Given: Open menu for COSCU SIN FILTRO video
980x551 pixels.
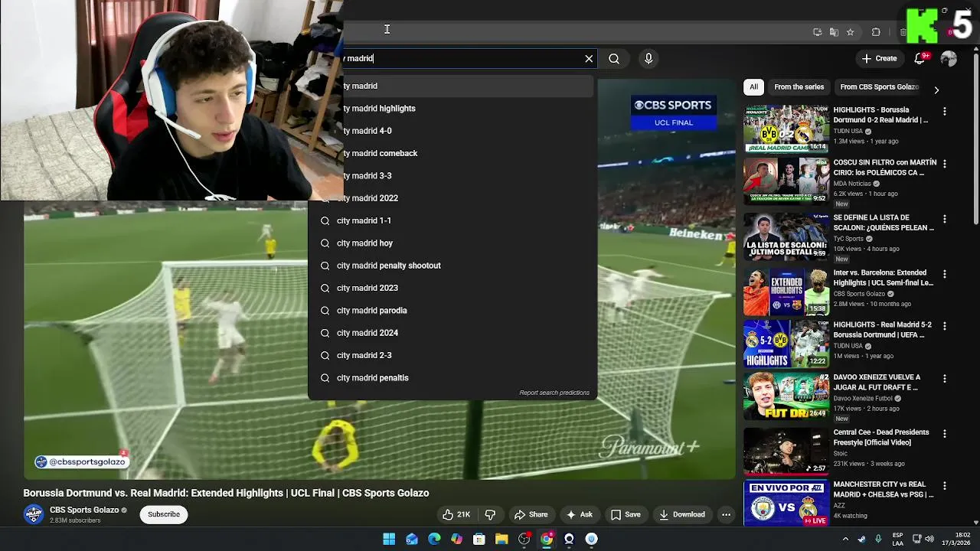Looking at the screenshot, I should [x=944, y=164].
